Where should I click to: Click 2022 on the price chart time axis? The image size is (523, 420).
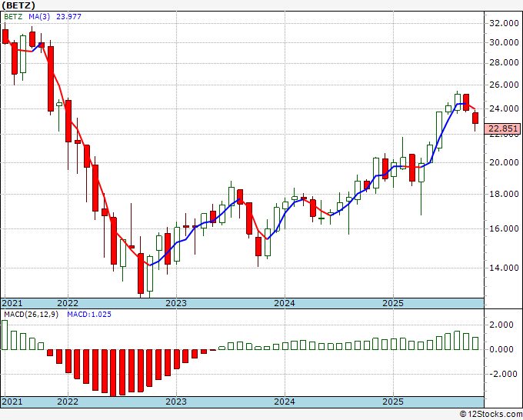pos(68,303)
